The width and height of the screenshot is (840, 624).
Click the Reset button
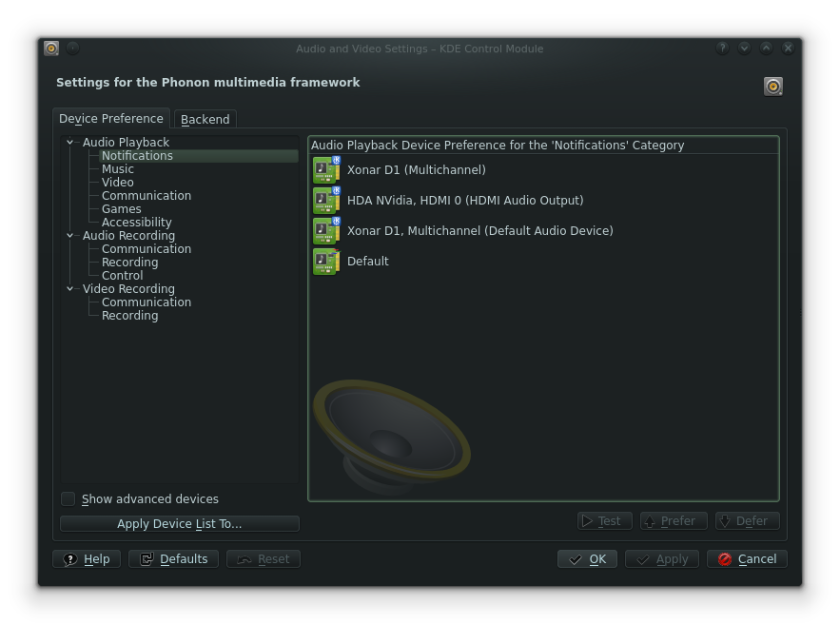coord(264,559)
